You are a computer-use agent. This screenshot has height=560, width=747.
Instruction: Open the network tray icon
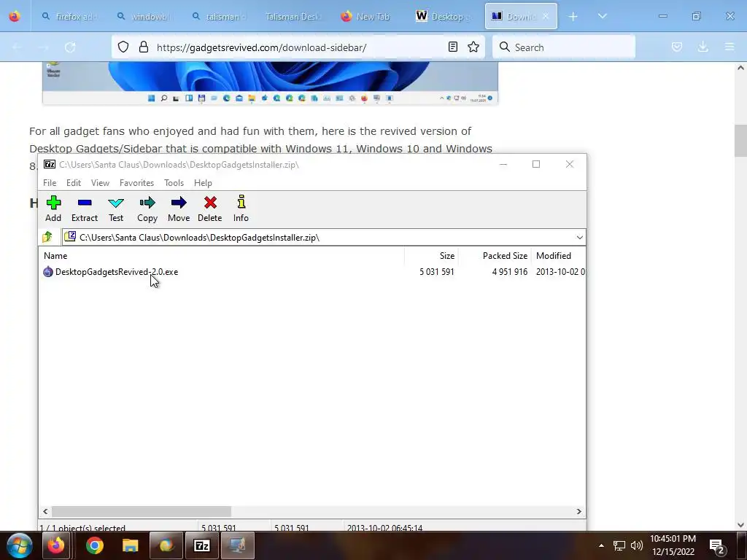click(x=619, y=545)
